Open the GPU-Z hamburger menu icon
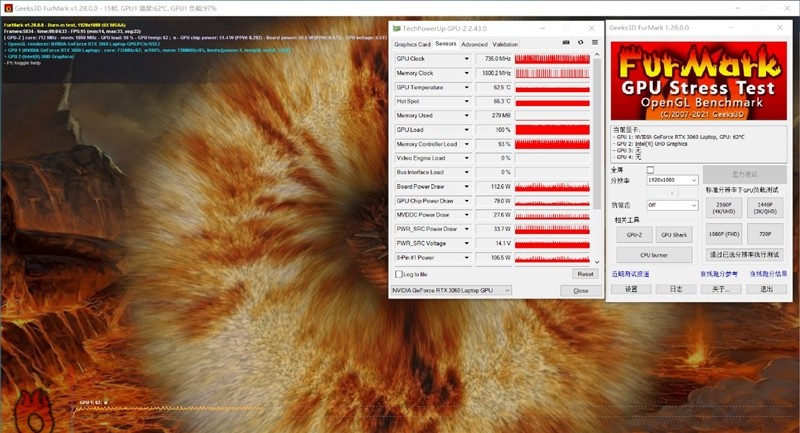The height and width of the screenshot is (433, 800). pyautogui.click(x=595, y=42)
